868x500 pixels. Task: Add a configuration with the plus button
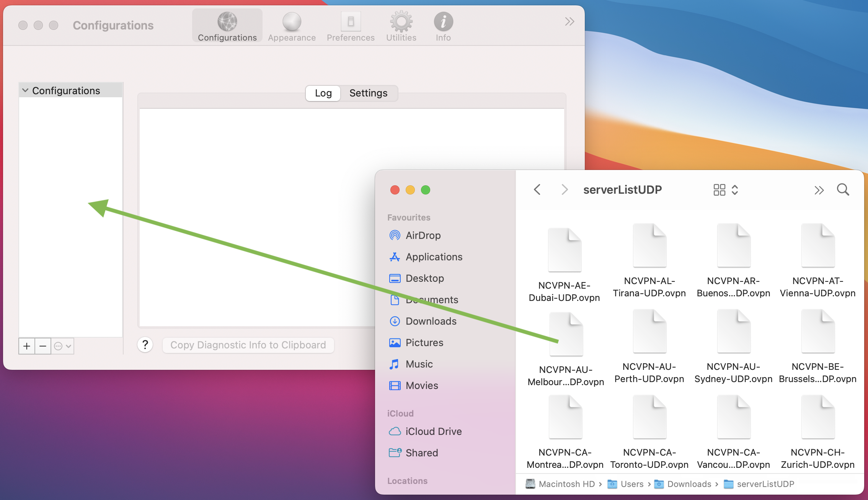[26, 346]
